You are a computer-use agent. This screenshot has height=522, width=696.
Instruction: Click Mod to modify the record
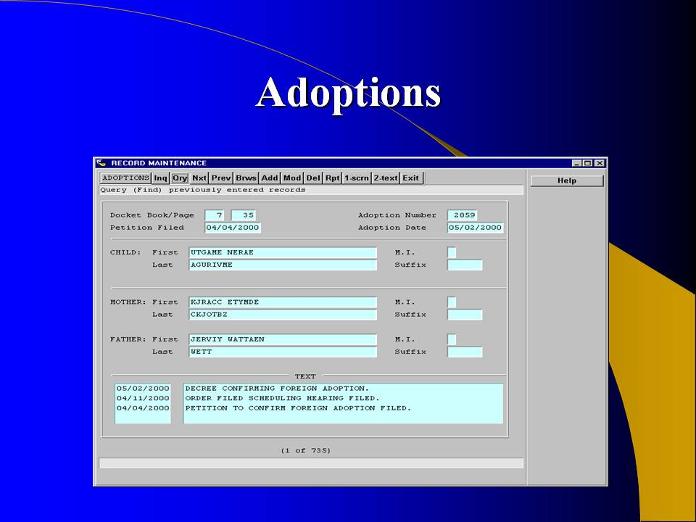pos(292,178)
